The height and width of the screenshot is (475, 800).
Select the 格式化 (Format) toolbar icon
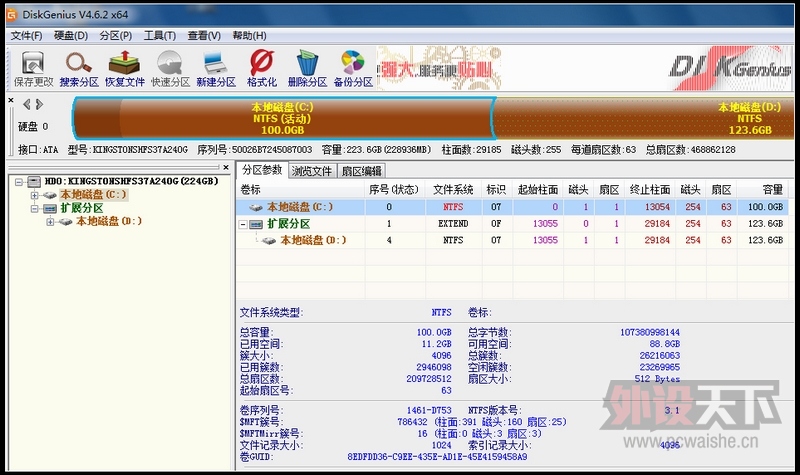(262, 68)
